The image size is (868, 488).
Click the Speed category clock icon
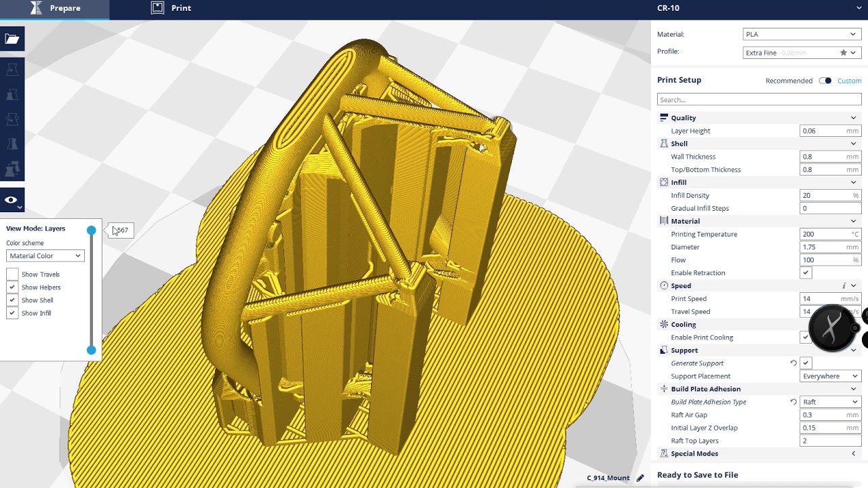(664, 285)
